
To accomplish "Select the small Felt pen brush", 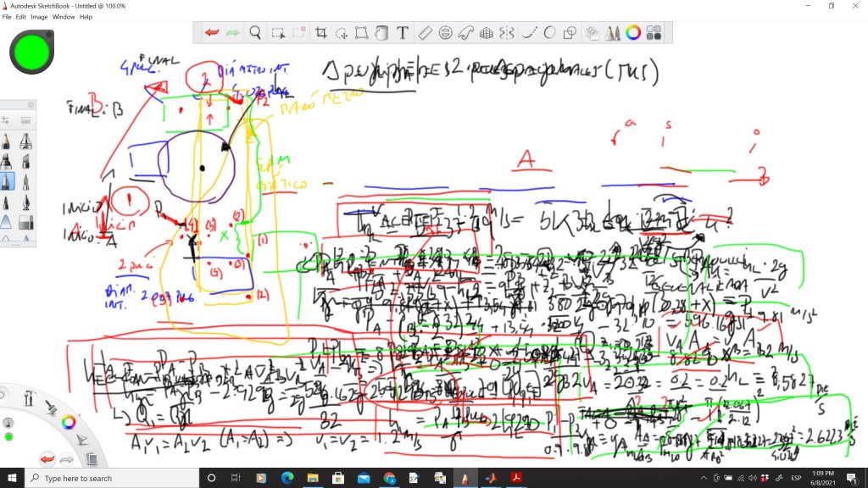I will (x=6, y=202).
